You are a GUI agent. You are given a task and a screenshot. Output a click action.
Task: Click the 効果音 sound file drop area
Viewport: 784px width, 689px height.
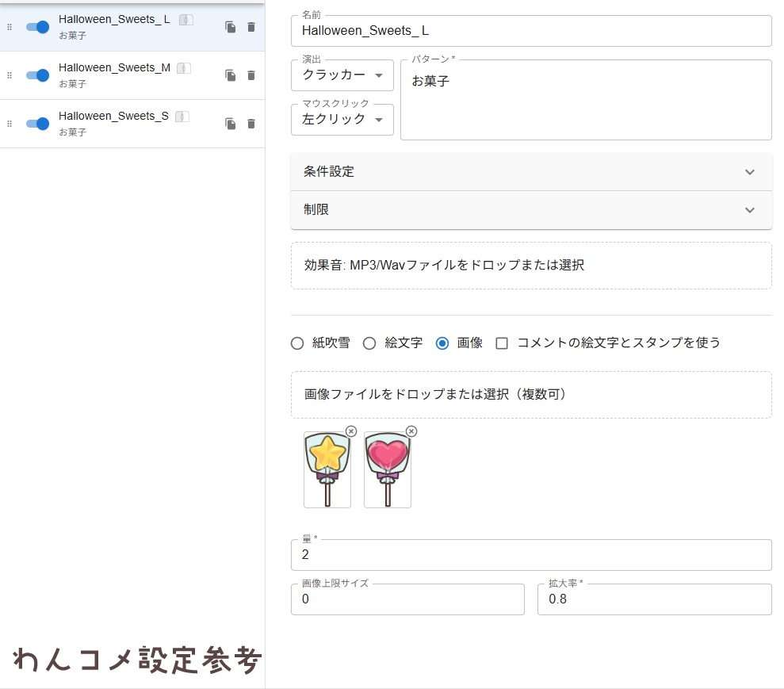[x=531, y=266]
